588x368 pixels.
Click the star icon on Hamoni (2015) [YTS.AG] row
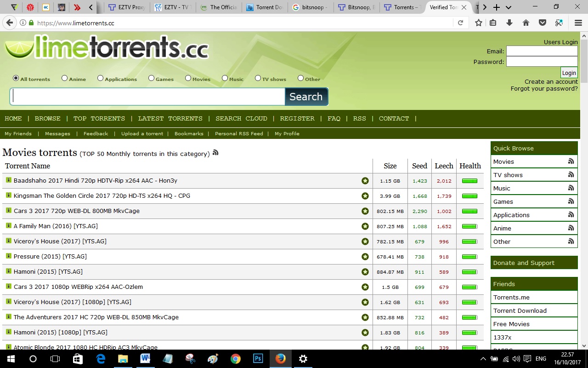pyautogui.click(x=365, y=272)
